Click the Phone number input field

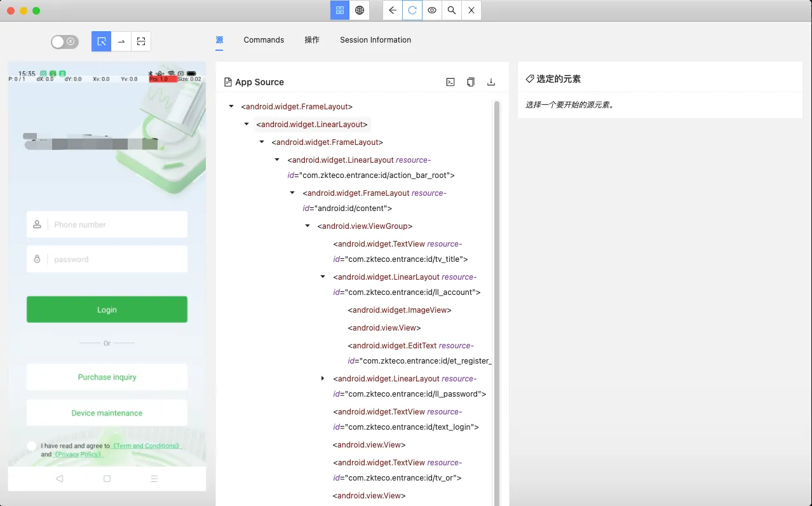coord(118,224)
